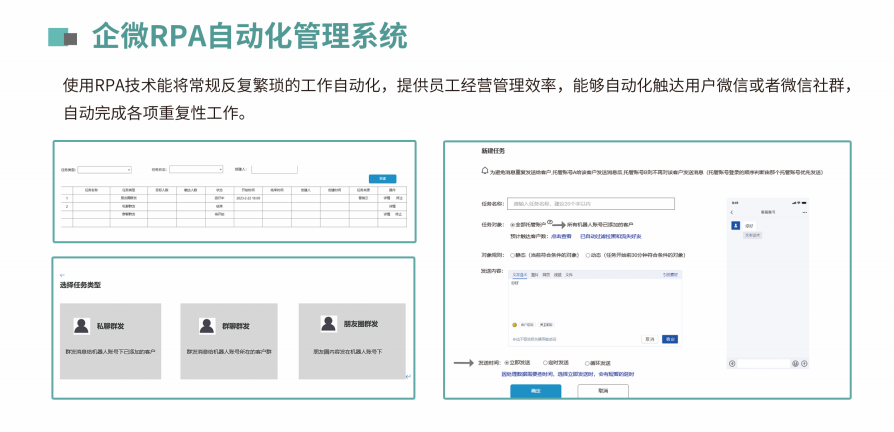Click the avatar icon on 私聊群发 card
Screen dimensions: 894x432
82,326
